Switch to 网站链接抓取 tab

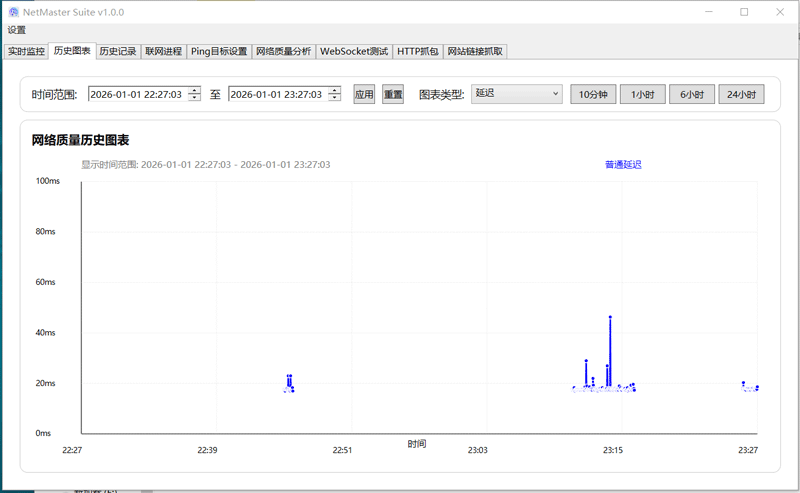point(475,51)
